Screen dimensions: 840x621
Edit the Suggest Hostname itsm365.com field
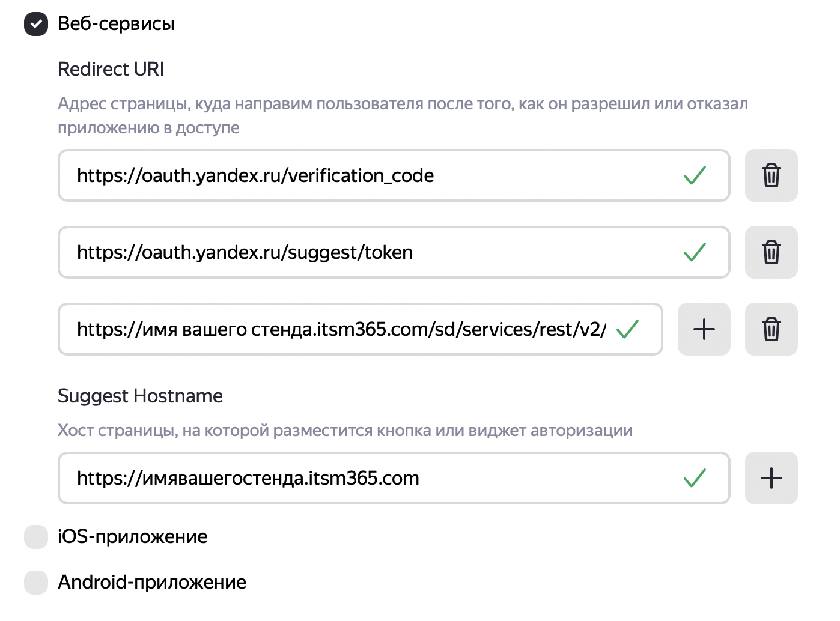[x=361, y=478]
